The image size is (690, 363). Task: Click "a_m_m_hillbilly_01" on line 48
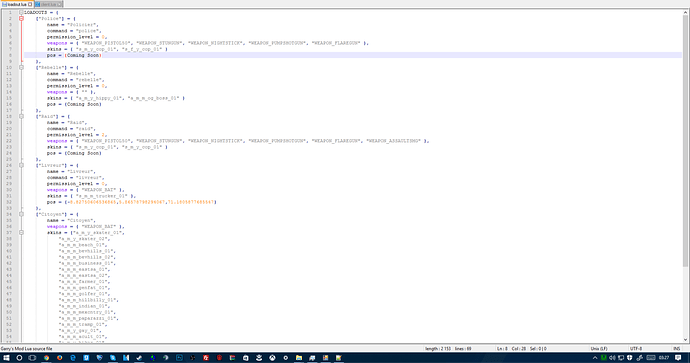tap(88, 300)
